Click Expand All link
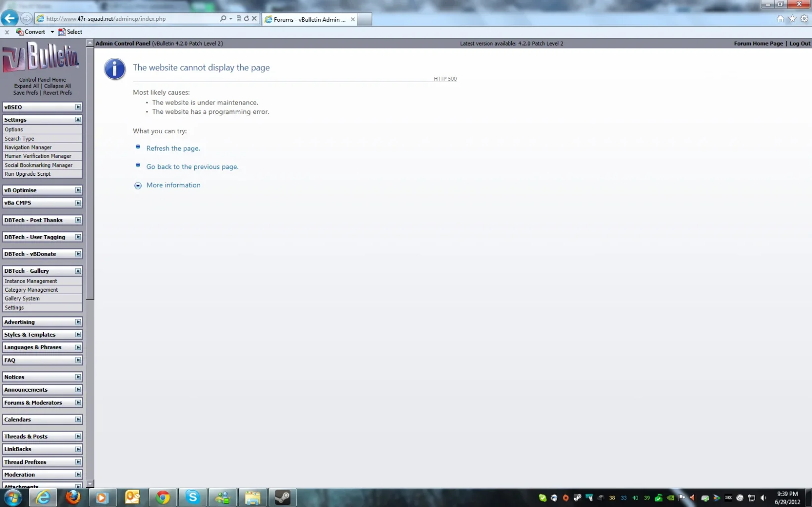The image size is (812, 507). click(x=26, y=86)
